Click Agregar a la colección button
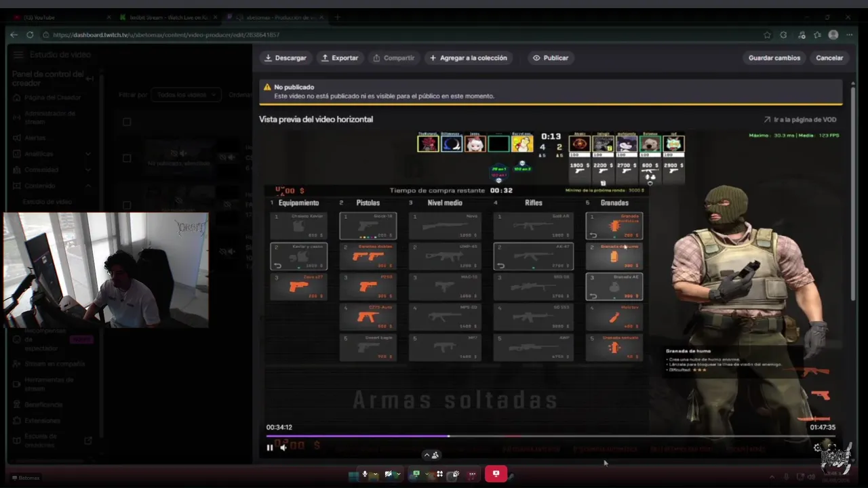This screenshot has height=488, width=868. pos(469,58)
